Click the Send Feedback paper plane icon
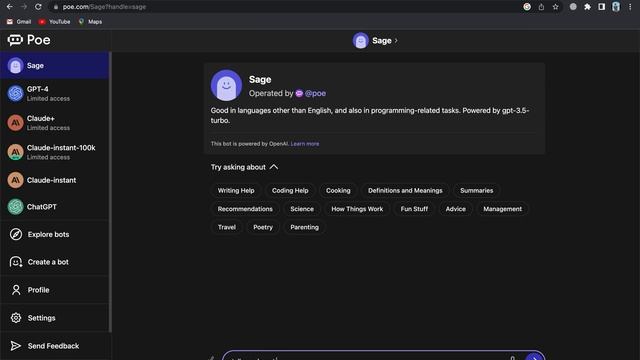 pos(16,346)
